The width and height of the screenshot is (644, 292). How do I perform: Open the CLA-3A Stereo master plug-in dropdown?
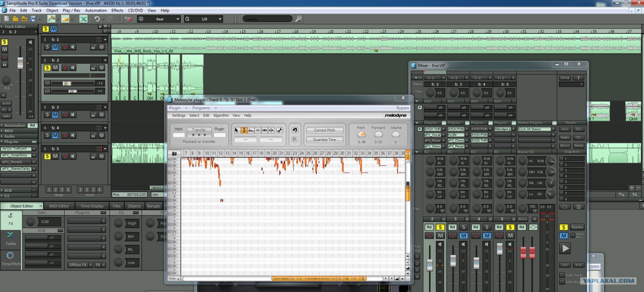[x=553, y=129]
